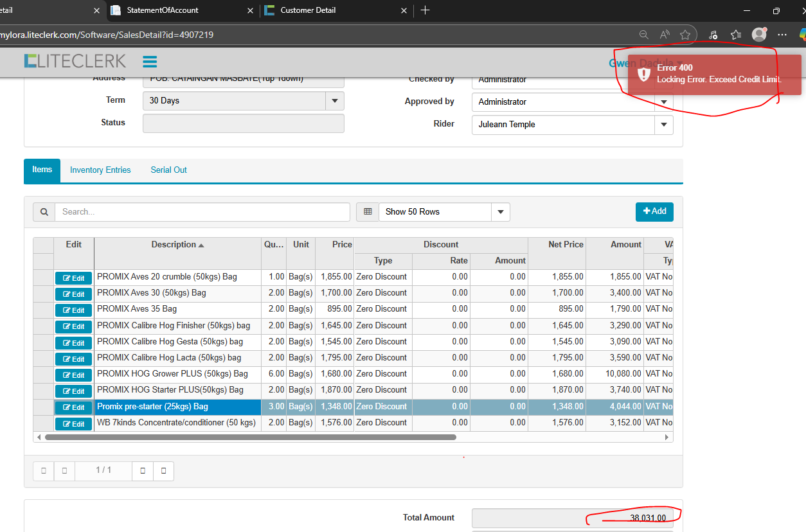Click the grid rows icon beside Show 50 Rows

(368, 212)
